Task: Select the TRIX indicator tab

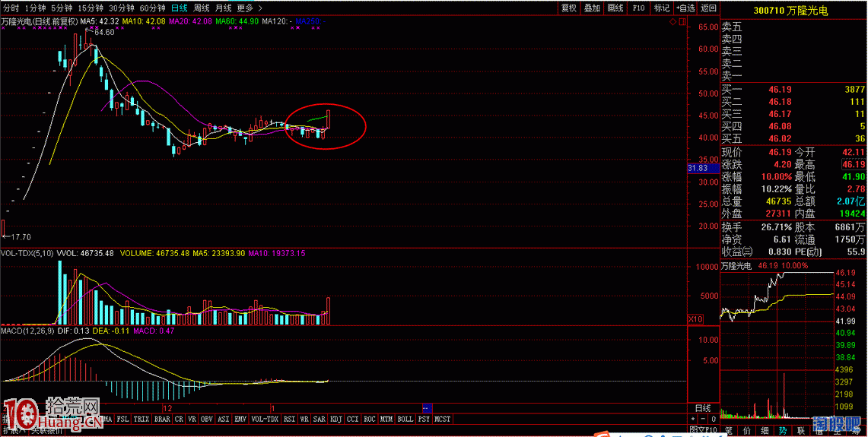Action: point(141,419)
